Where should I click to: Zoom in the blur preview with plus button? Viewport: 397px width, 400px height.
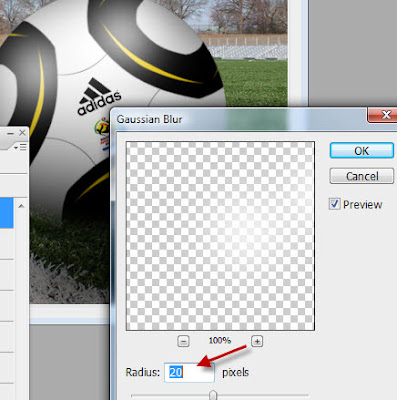coord(257,341)
